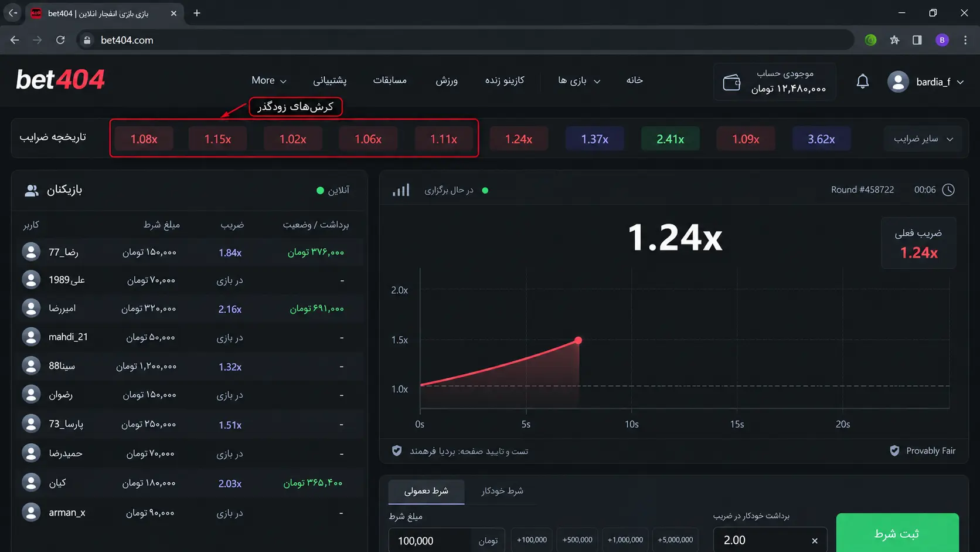Click the account balance ۱۲,۴۸۰,۰۰۰ تومان
The height and width of the screenshot is (552, 980).
[788, 89]
